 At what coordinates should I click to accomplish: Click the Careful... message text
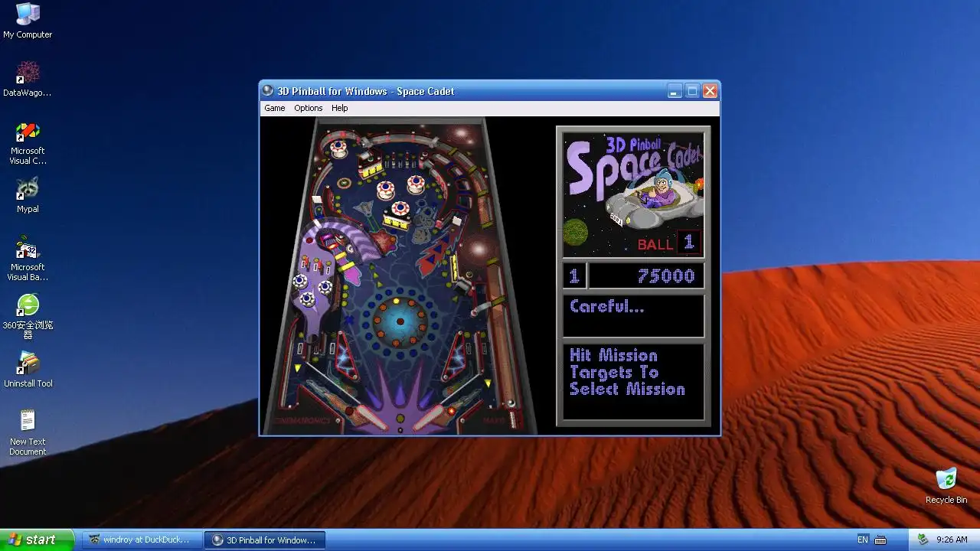(607, 307)
